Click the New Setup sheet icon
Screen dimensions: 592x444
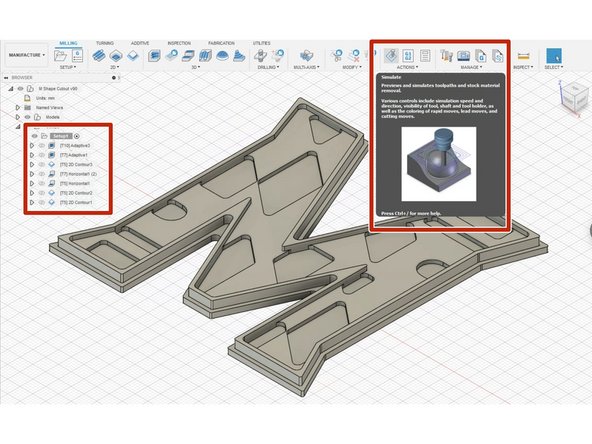pyautogui.click(x=77, y=56)
